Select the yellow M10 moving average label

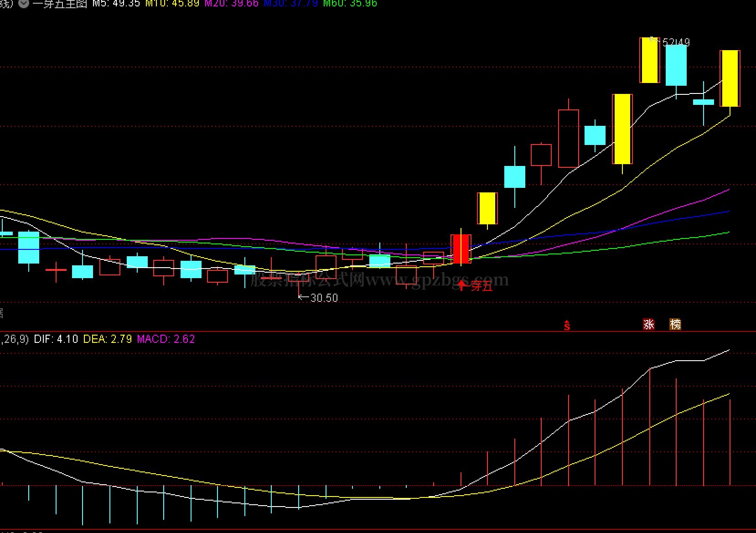[x=172, y=3]
